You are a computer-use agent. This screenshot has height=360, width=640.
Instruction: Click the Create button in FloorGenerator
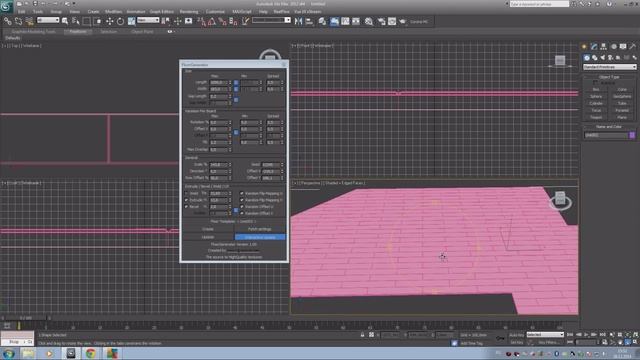[208, 229]
